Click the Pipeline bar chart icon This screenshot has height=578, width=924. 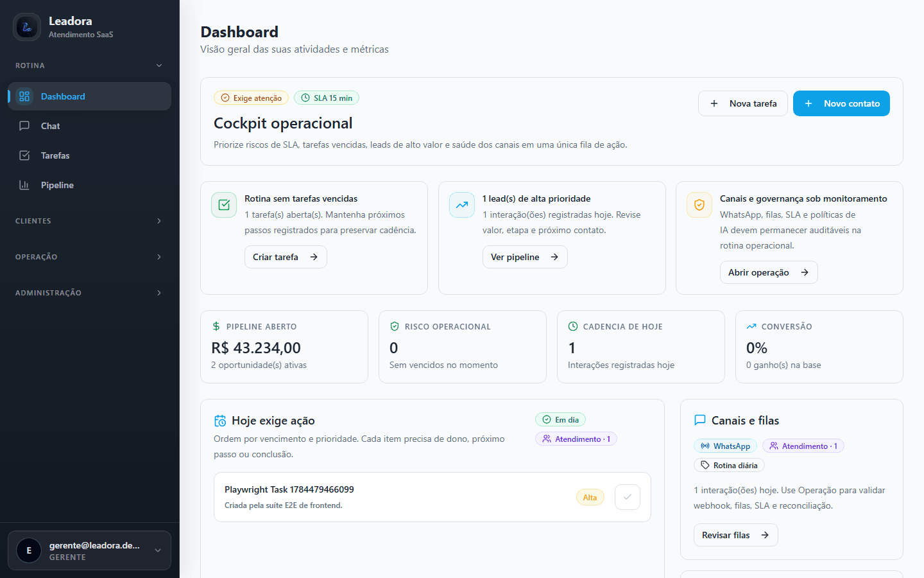[x=24, y=185]
